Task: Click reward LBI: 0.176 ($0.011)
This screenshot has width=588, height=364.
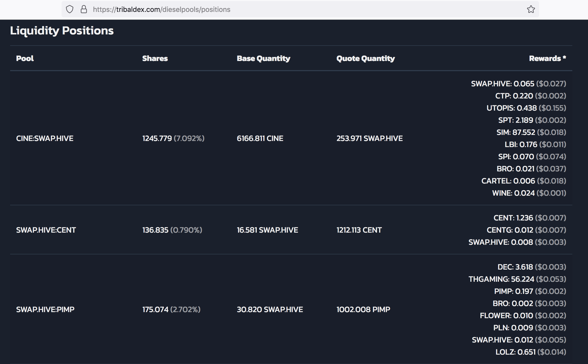Action: [x=536, y=145]
